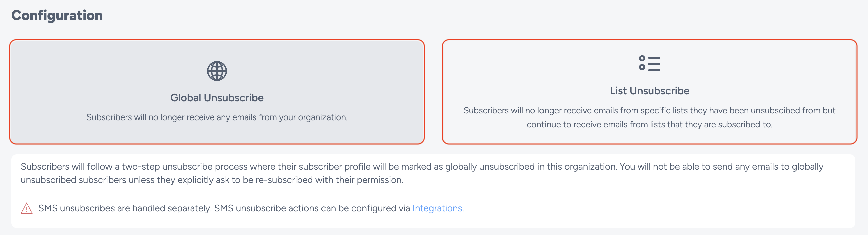
Task: Click the phrase "globally unsubscribed in this organization"
Action: coord(531,166)
